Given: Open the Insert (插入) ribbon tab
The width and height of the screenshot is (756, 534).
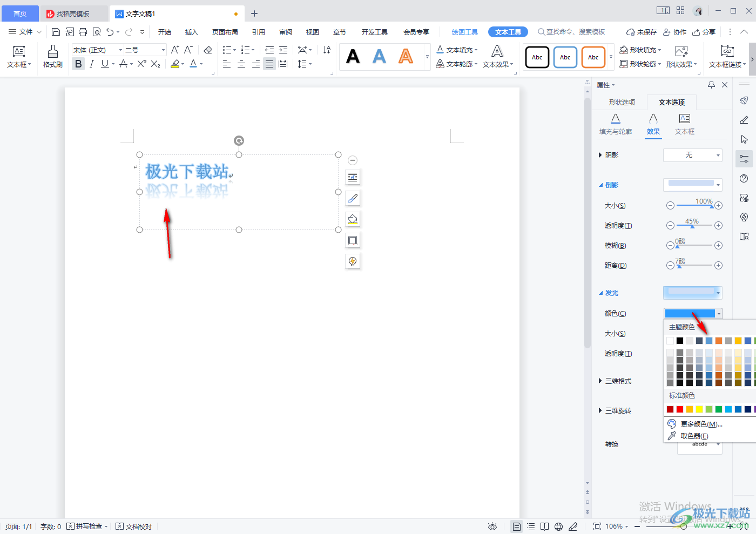Looking at the screenshot, I should 192,32.
